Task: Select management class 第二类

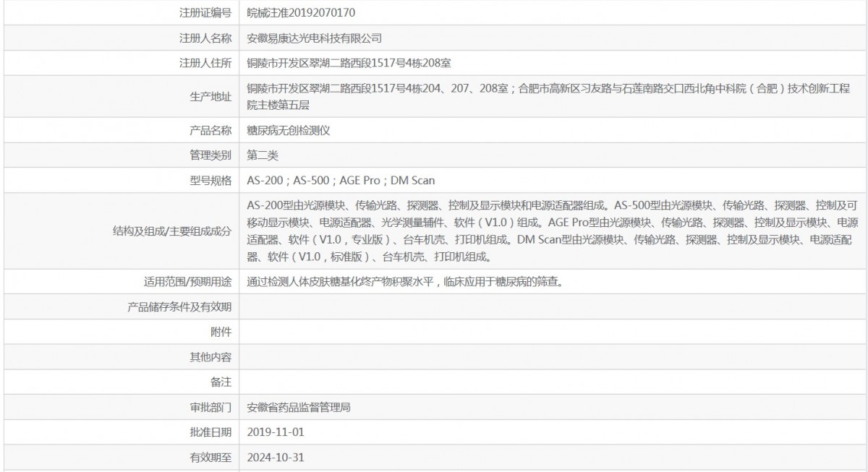Action: pos(263,155)
